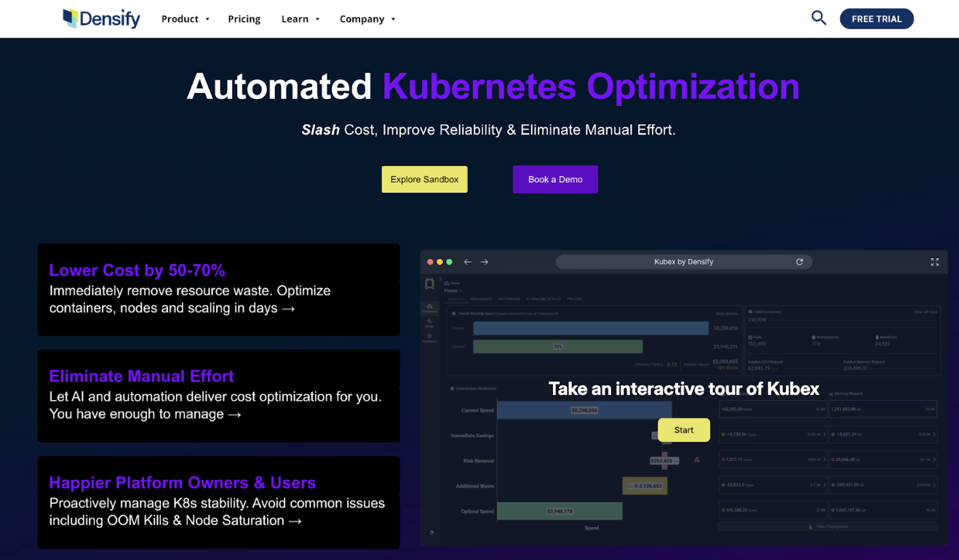The image size is (959, 560).
Task: Expand the Kubex demo to fullscreen
Action: point(935,262)
